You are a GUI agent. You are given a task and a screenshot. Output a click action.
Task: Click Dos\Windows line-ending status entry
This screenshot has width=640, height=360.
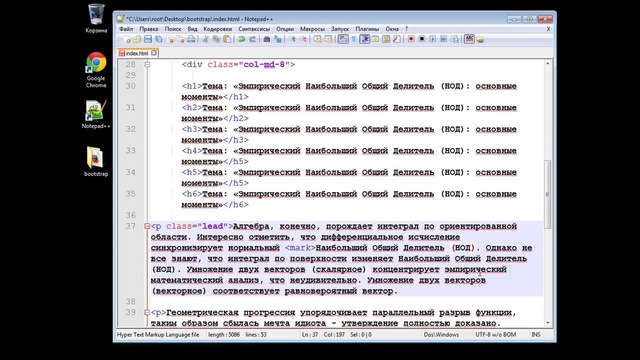point(441,335)
